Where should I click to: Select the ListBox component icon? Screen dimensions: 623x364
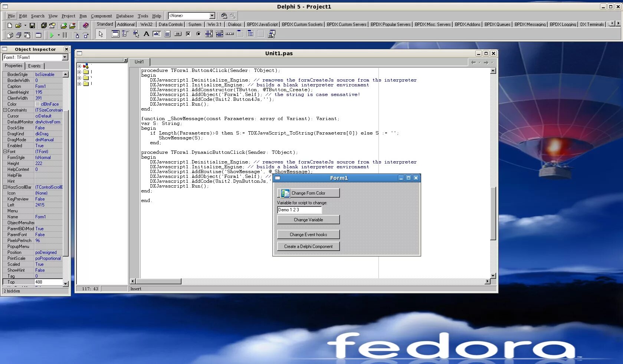209,34
